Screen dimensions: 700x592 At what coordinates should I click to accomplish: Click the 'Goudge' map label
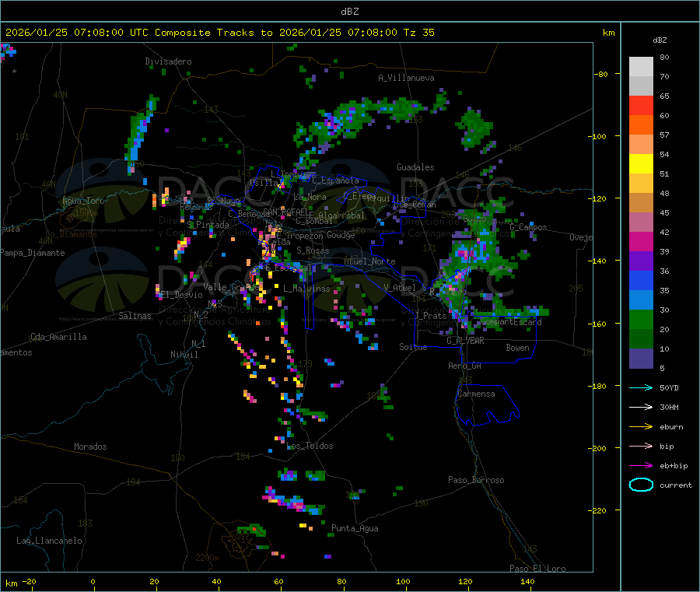(x=341, y=235)
